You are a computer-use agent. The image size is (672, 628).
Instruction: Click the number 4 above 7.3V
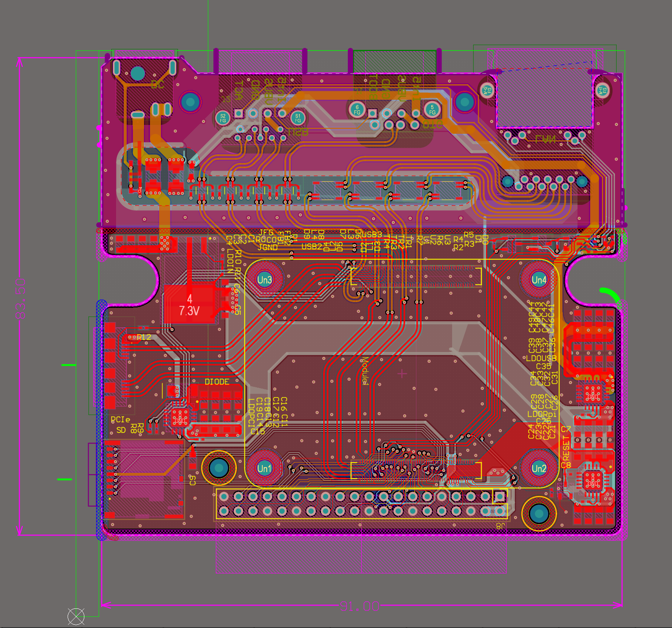click(190, 299)
